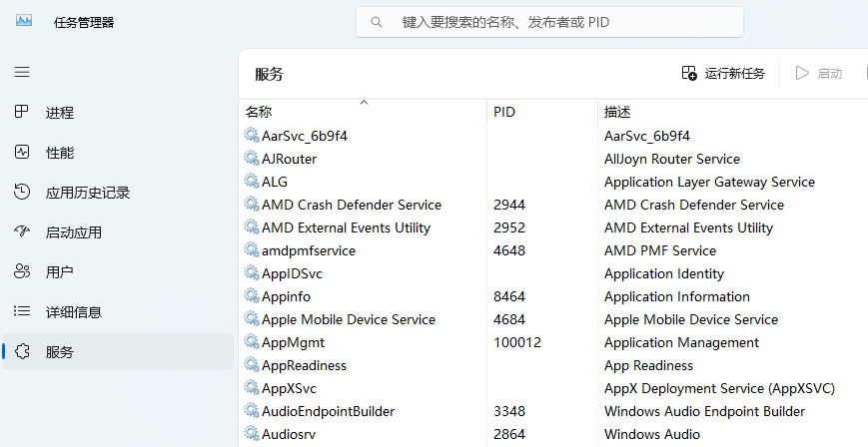Click the search box for name or PID
Viewport: 868px width, 447px height.
click(x=549, y=22)
